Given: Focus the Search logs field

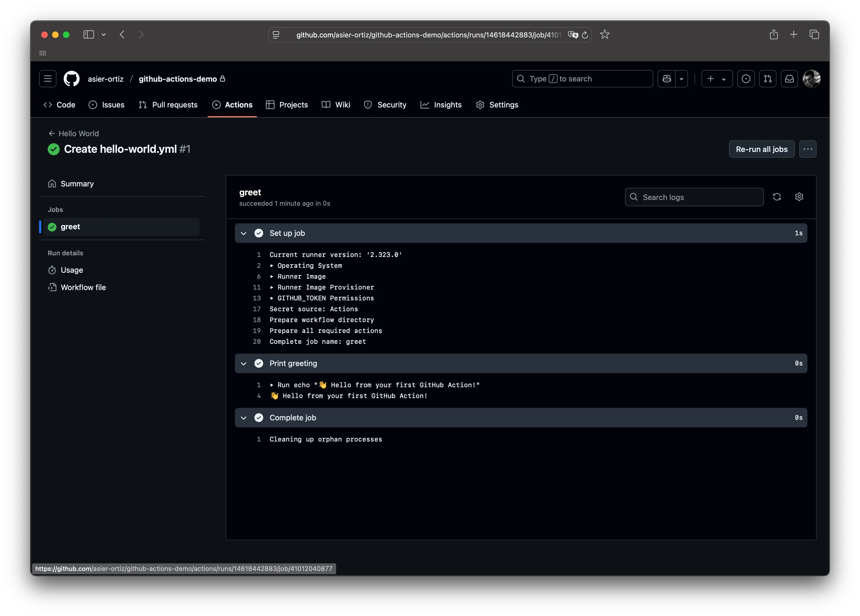Looking at the screenshot, I should [x=694, y=197].
